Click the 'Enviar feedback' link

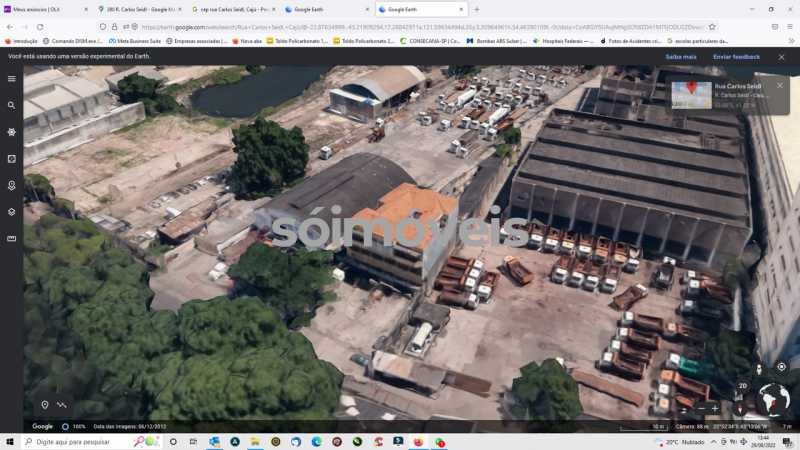736,57
